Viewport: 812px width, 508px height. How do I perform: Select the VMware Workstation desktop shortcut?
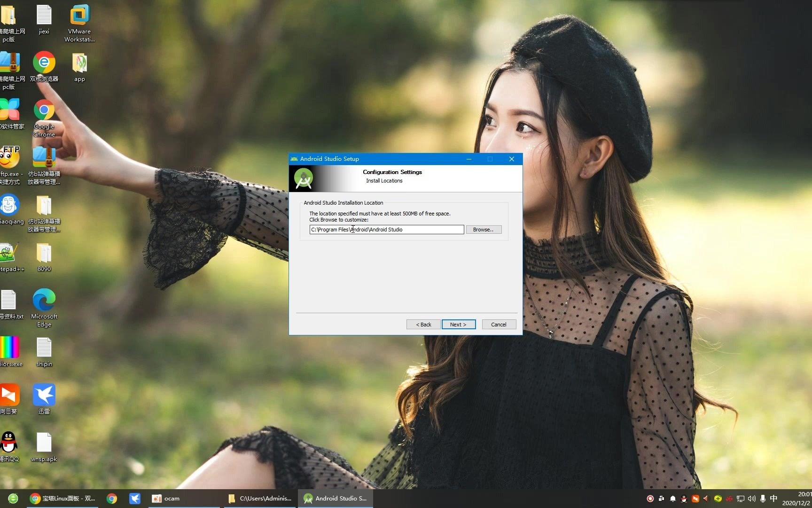(79, 23)
